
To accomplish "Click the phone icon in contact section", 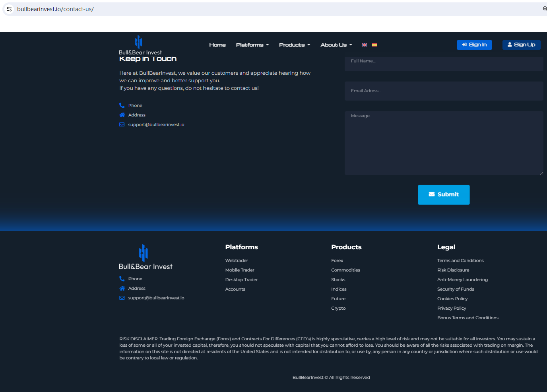I will [122, 105].
